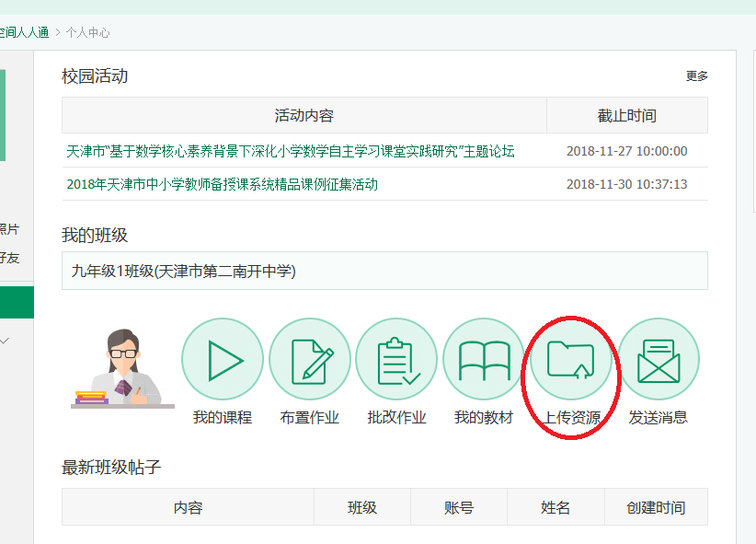Click the 上传资源 label

(571, 417)
